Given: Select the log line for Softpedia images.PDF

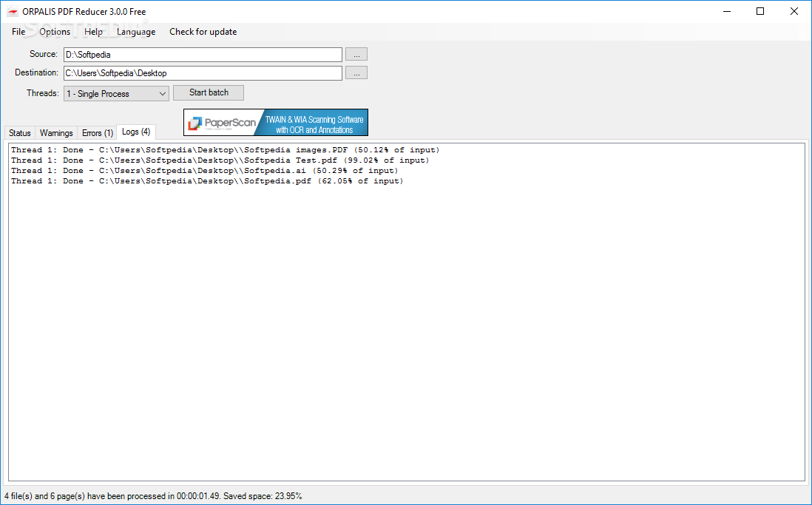Looking at the screenshot, I should pos(226,150).
